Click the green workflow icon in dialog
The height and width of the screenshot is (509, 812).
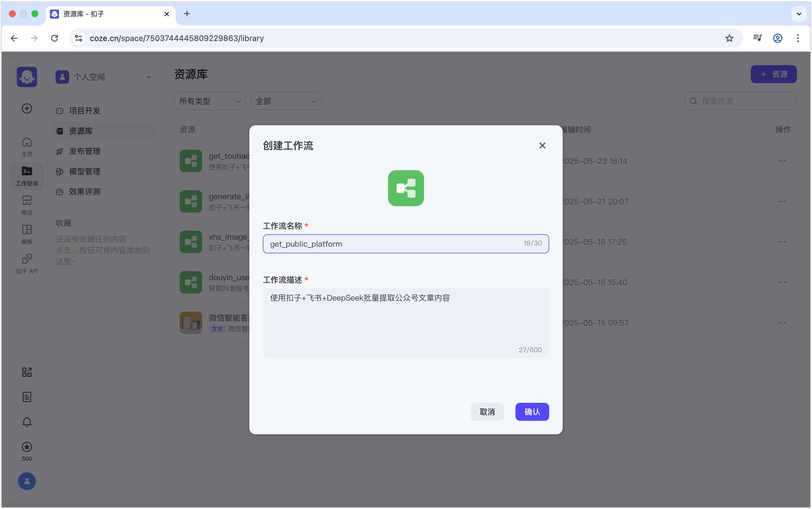point(405,188)
